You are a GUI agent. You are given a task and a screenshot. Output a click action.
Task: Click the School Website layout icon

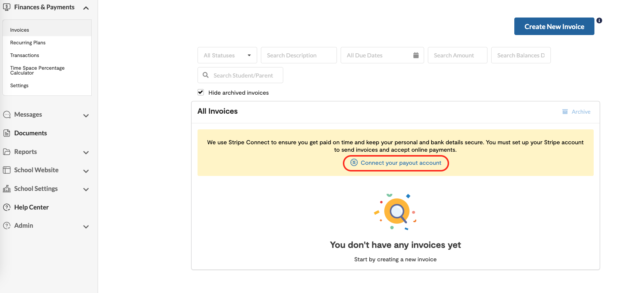(7, 170)
